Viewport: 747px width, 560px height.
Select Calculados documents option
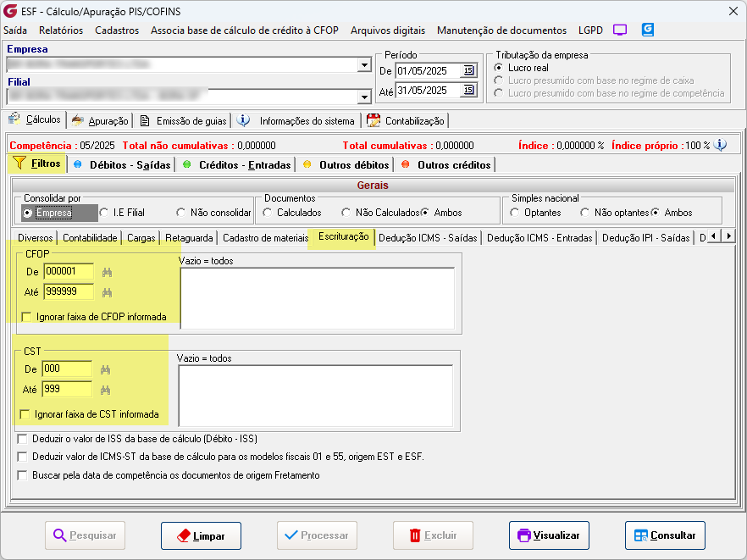[292, 213]
